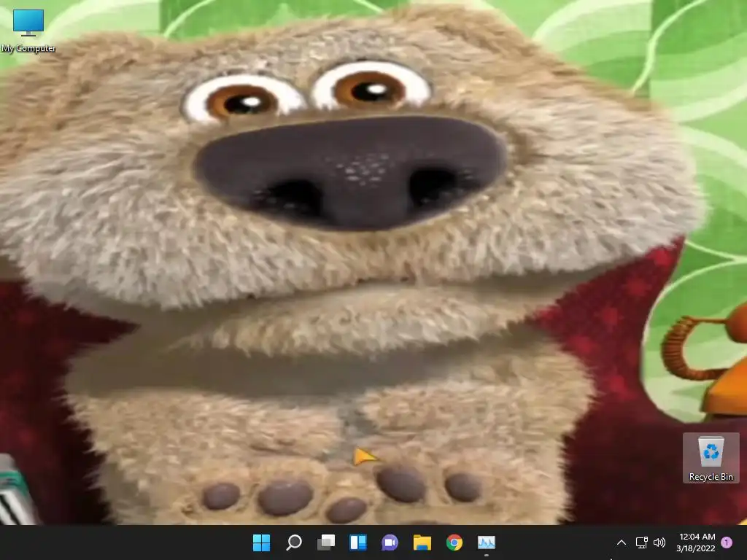Open the My Computer desktop icon
Screen dimensions: 747x560
[x=28, y=31]
